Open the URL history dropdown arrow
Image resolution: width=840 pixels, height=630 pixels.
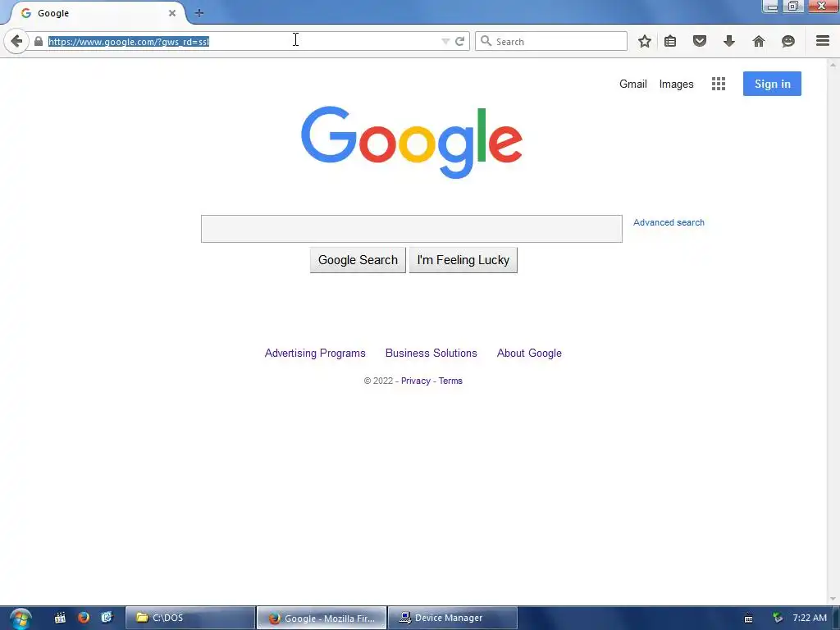(x=445, y=41)
